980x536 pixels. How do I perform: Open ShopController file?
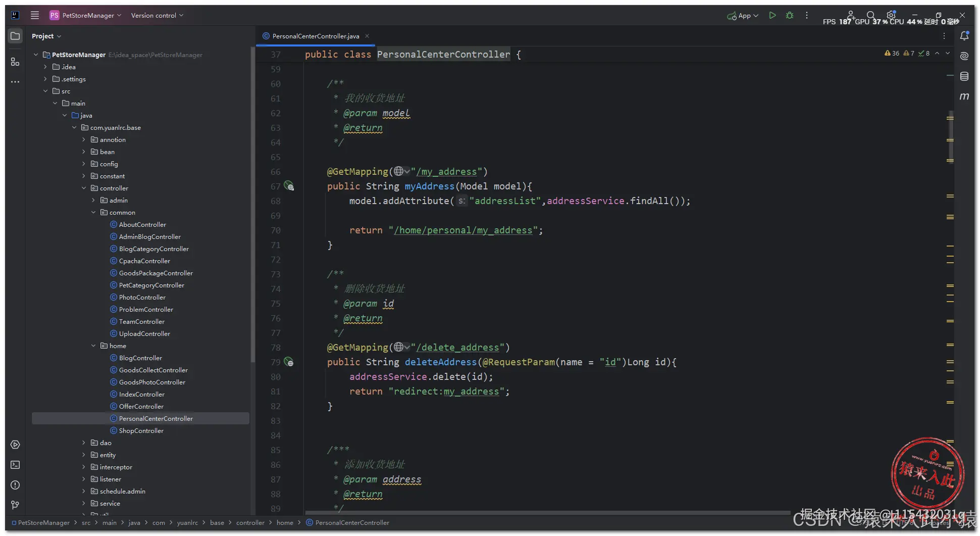(141, 430)
